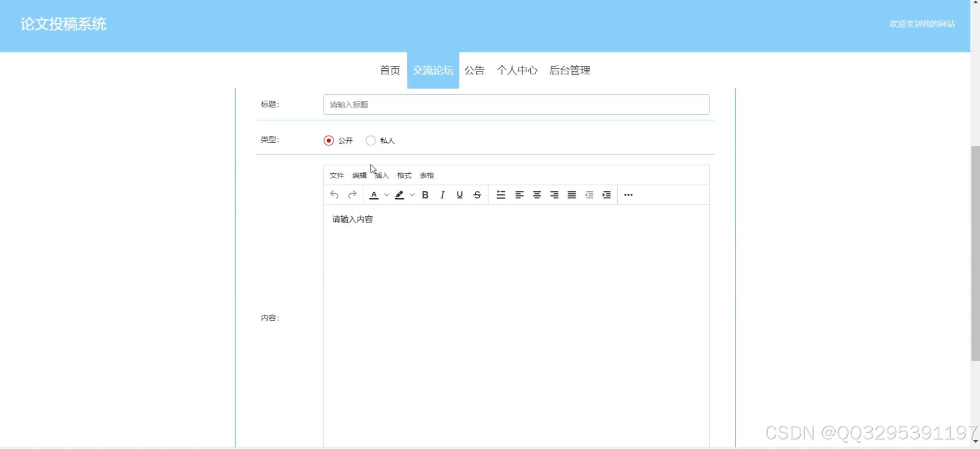Align text right
Image resolution: width=980 pixels, height=449 pixels.
click(554, 195)
